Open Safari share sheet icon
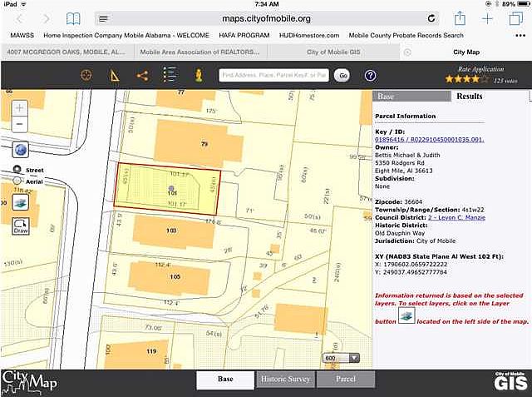Screen dimensions: 532x397 460,18
